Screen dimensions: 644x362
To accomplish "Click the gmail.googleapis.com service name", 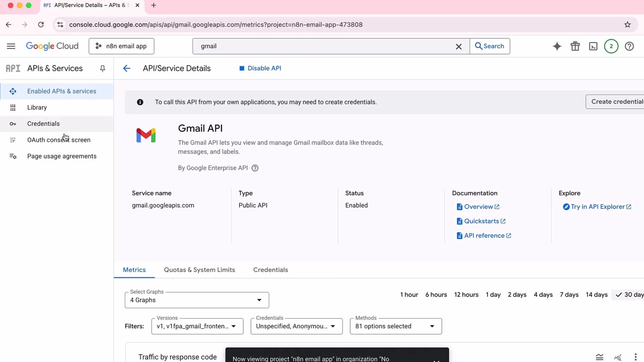I will tap(163, 205).
